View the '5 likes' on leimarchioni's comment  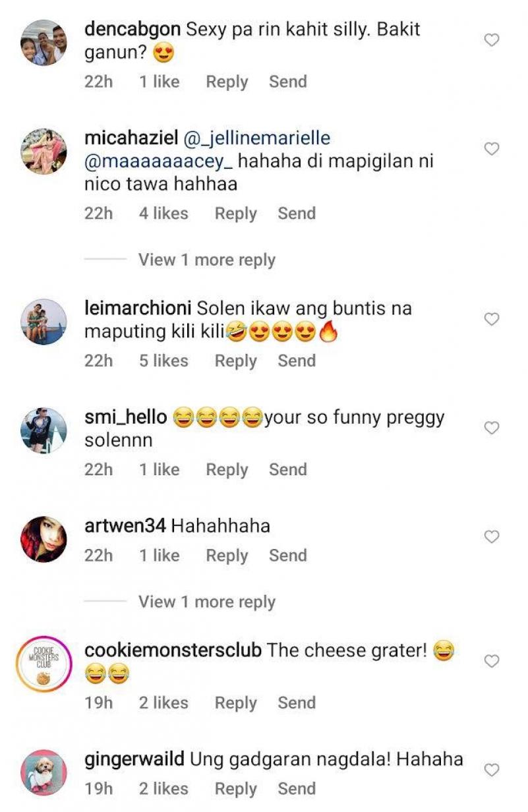[163, 361]
